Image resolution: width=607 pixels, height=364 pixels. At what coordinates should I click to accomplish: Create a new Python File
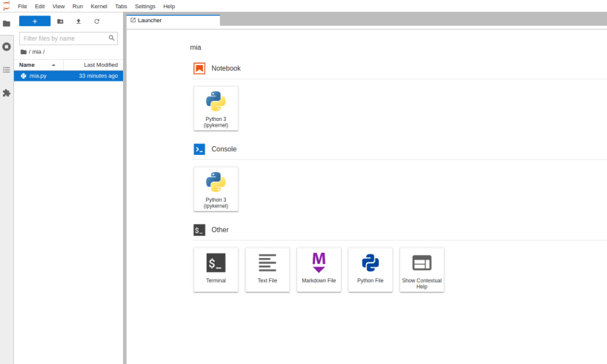pyautogui.click(x=370, y=270)
